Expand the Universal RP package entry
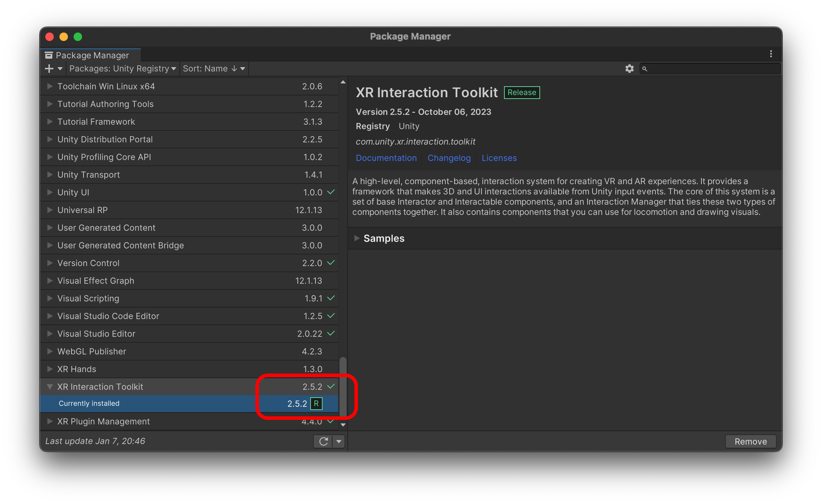 pyautogui.click(x=50, y=210)
